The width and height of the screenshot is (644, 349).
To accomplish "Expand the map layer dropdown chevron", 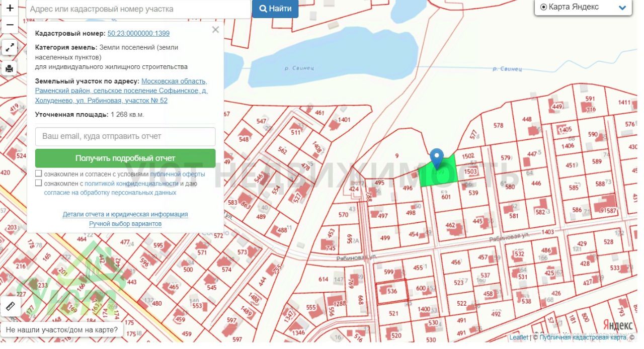I will pos(622,8).
